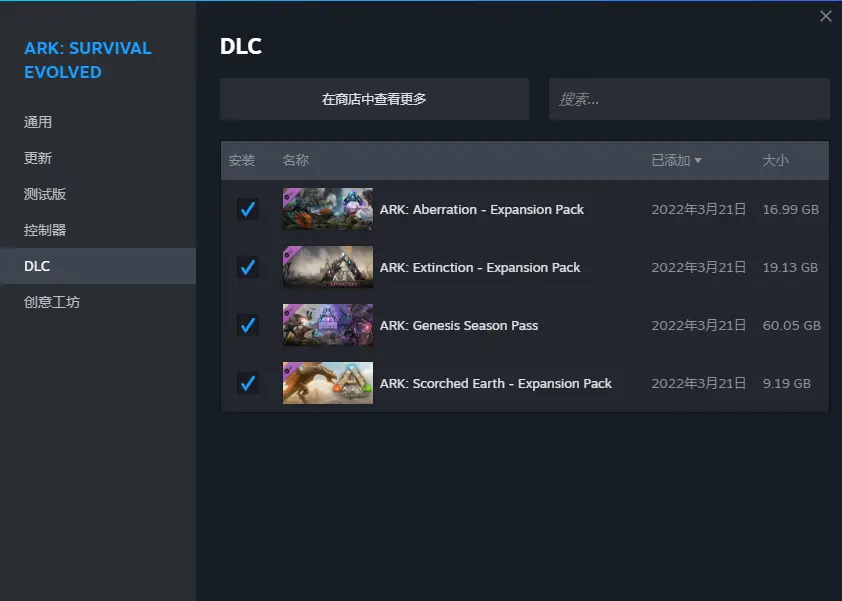Select the ARK: Genesis Season Pass name
This screenshot has height=601, width=842.
click(459, 325)
